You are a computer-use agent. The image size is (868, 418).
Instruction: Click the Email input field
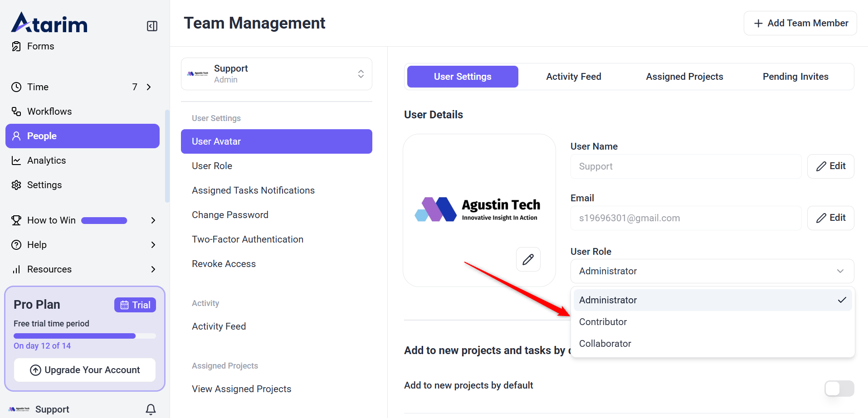tap(685, 218)
